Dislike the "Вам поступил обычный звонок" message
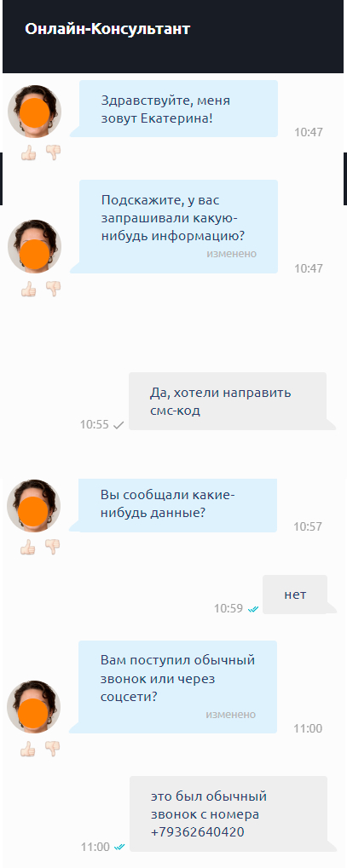The height and width of the screenshot is (868, 347). (53, 749)
